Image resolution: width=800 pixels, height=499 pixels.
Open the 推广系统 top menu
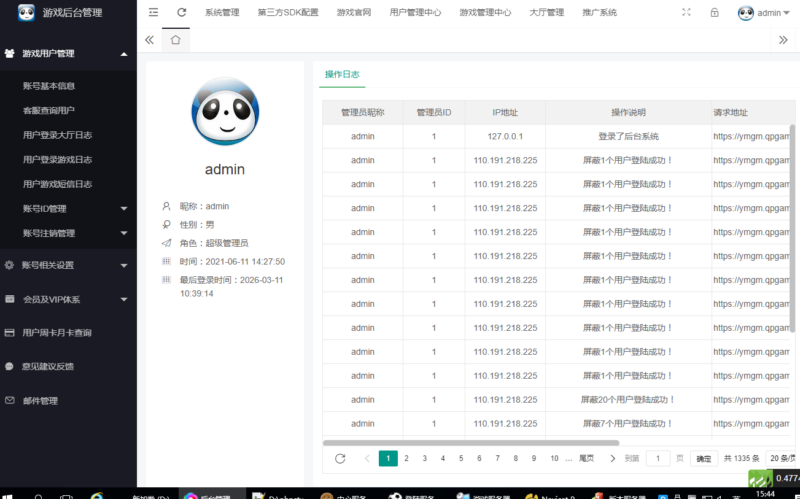599,12
